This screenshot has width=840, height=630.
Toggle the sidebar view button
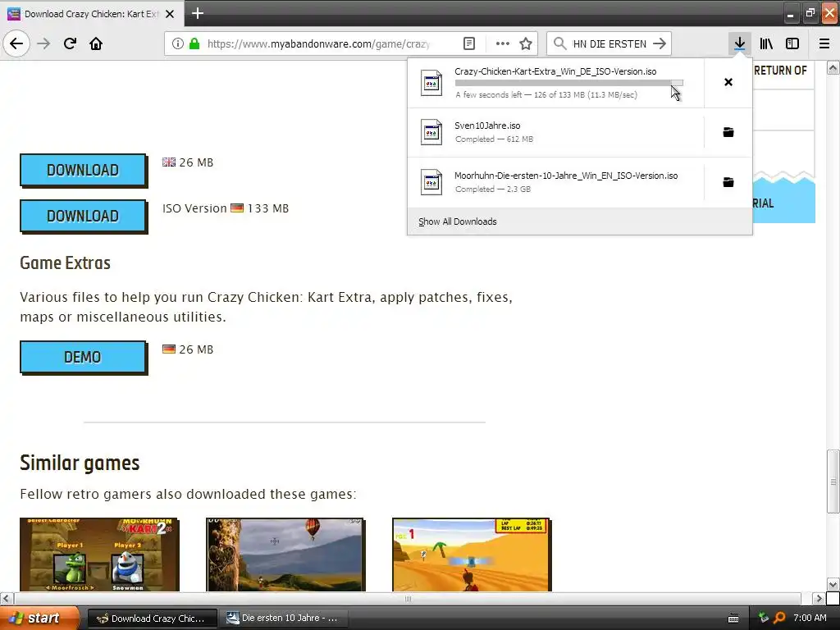tap(792, 43)
